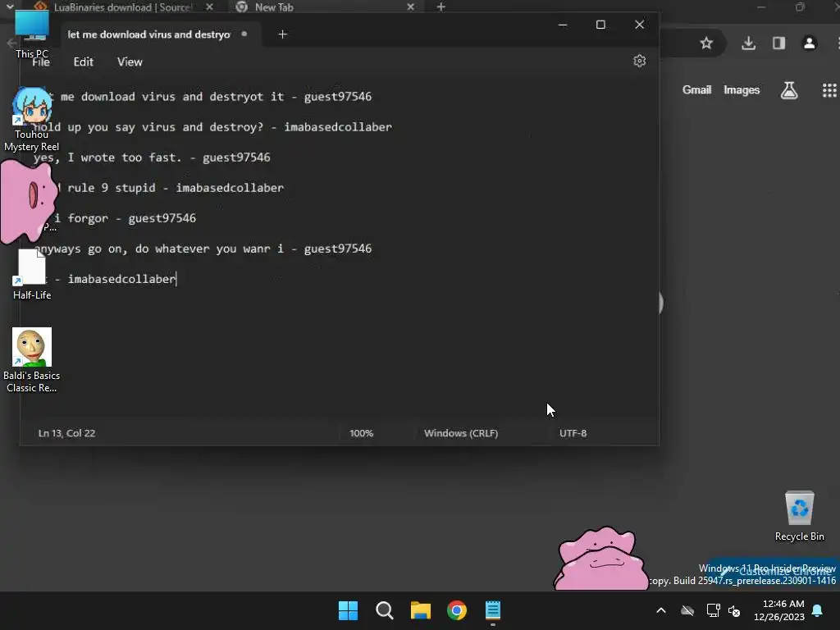Click line 'i forgor - guest97546'
The height and width of the screenshot is (630, 840).
coord(125,218)
